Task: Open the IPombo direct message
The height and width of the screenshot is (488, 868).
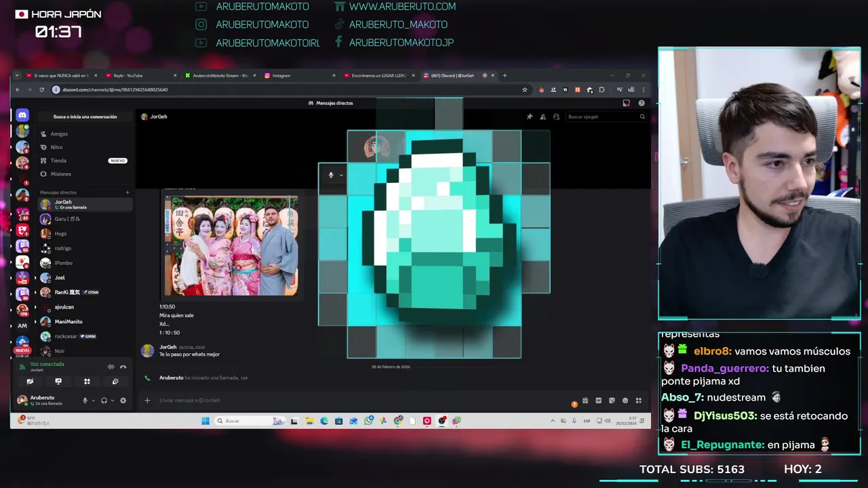Action: point(85,263)
